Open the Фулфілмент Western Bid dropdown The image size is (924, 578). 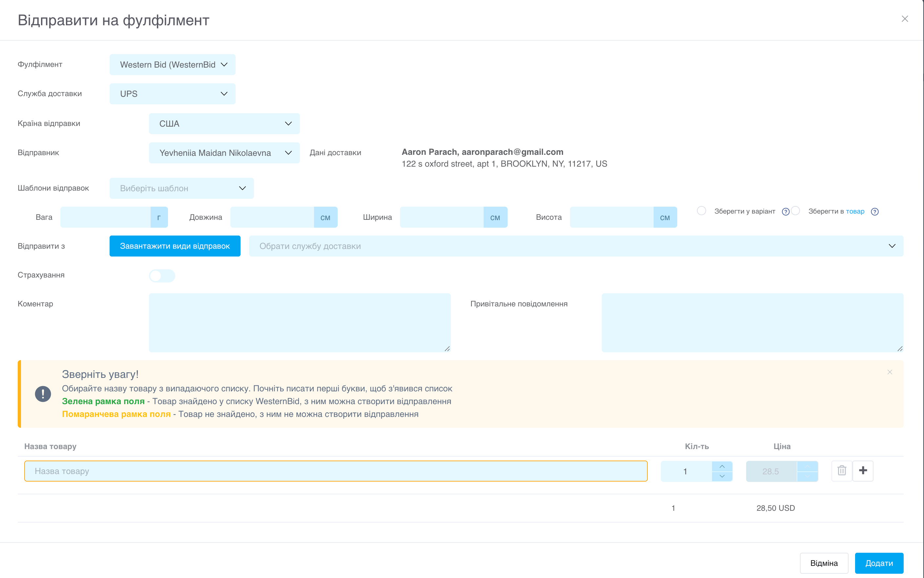click(x=172, y=65)
